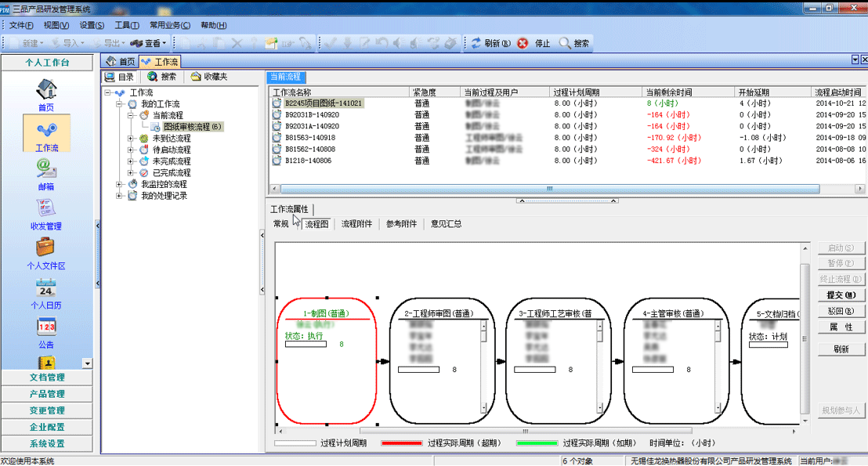Open the 邮箱 mailbox icon
The height and width of the screenshot is (466, 868).
point(46,172)
